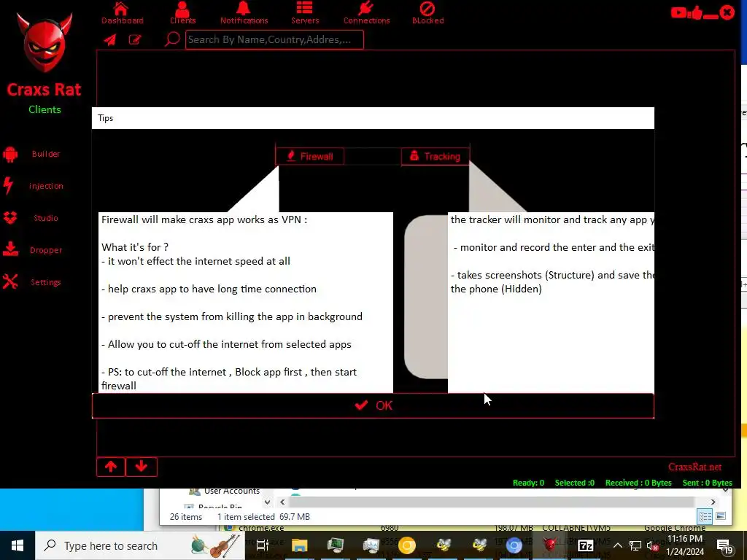
Task: Go to the Servers tab
Action: pos(305,13)
